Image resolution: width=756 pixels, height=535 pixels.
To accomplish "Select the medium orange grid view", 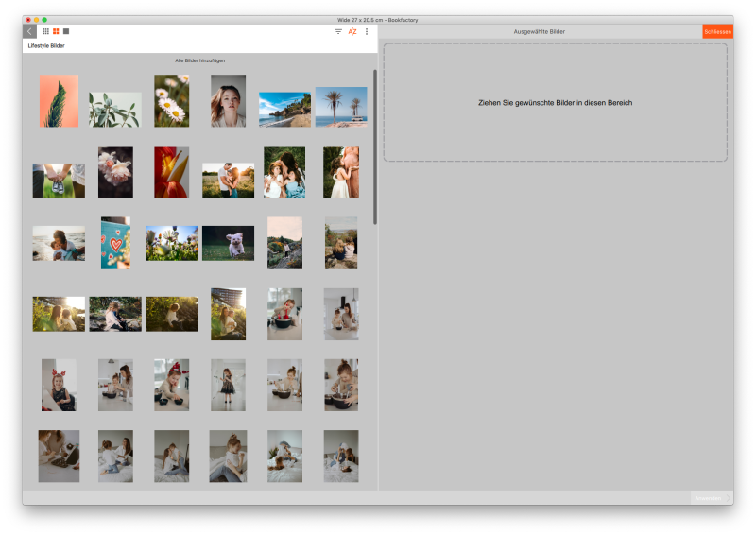I will point(56,31).
